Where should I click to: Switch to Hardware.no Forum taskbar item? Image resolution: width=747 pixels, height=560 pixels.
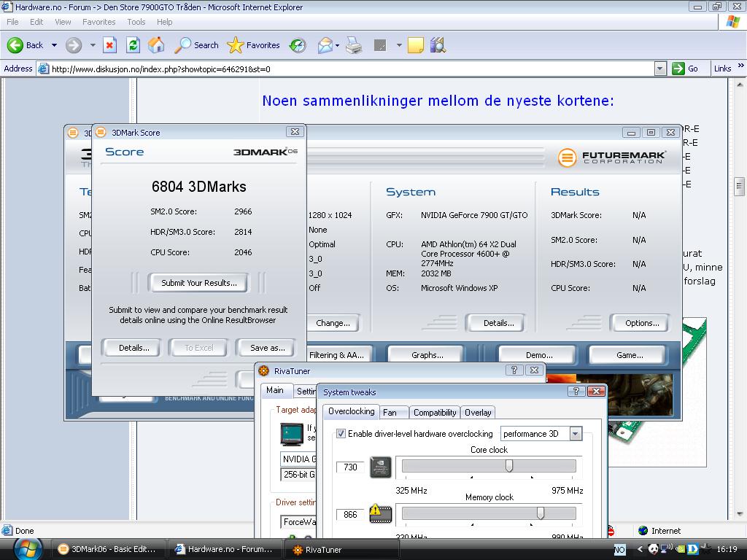[x=225, y=549]
